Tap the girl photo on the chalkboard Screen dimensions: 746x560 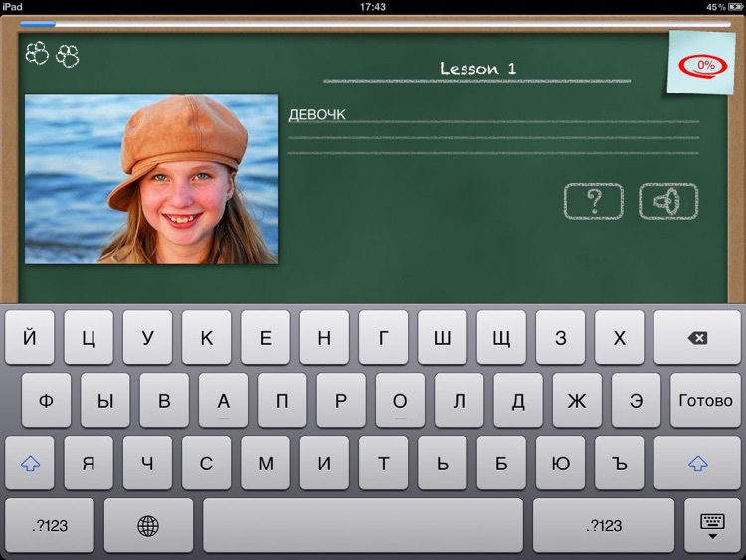tap(151, 179)
